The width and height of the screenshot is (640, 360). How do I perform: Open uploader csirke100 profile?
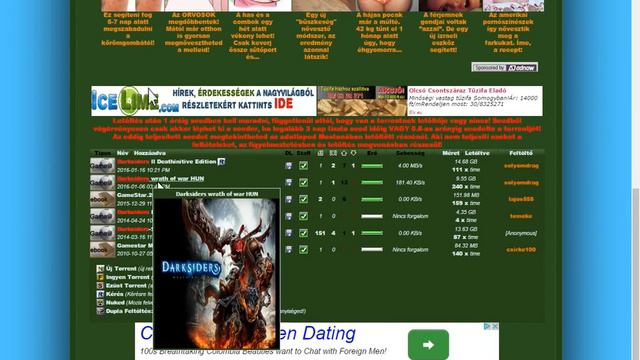pos(521,249)
